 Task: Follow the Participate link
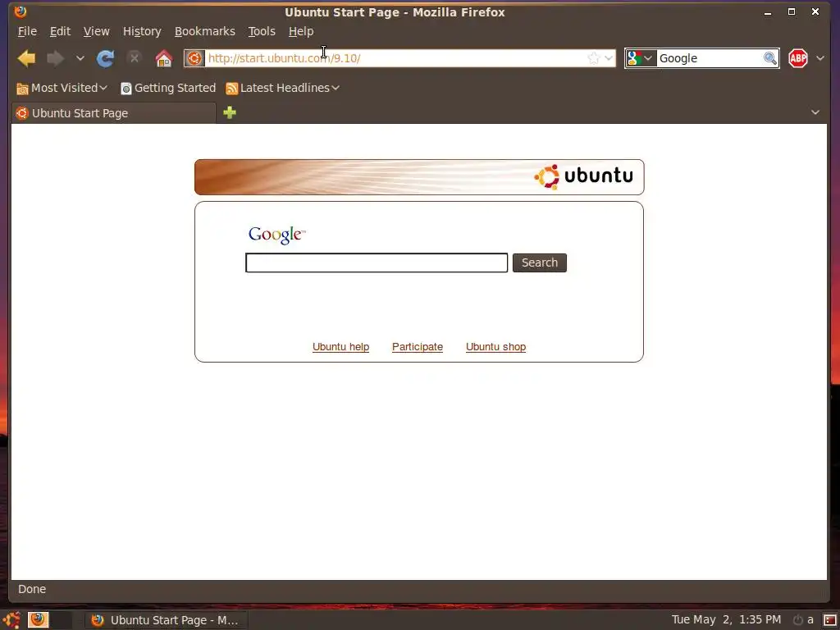tap(418, 347)
